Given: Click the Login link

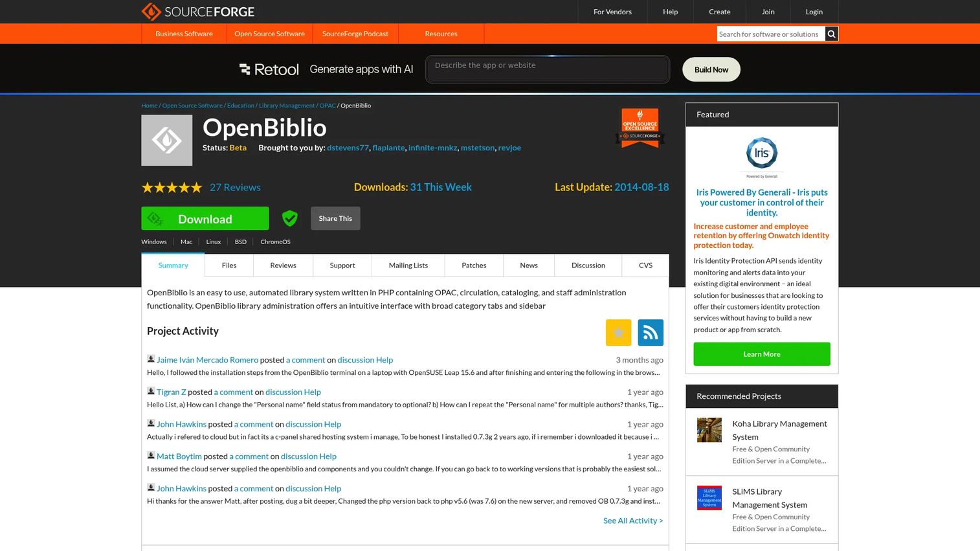Looking at the screenshot, I should 814,12.
